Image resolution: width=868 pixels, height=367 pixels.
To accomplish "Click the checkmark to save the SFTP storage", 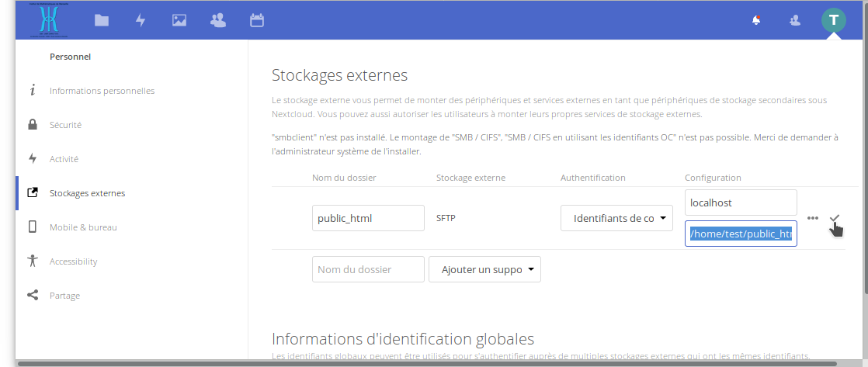I will click(835, 219).
